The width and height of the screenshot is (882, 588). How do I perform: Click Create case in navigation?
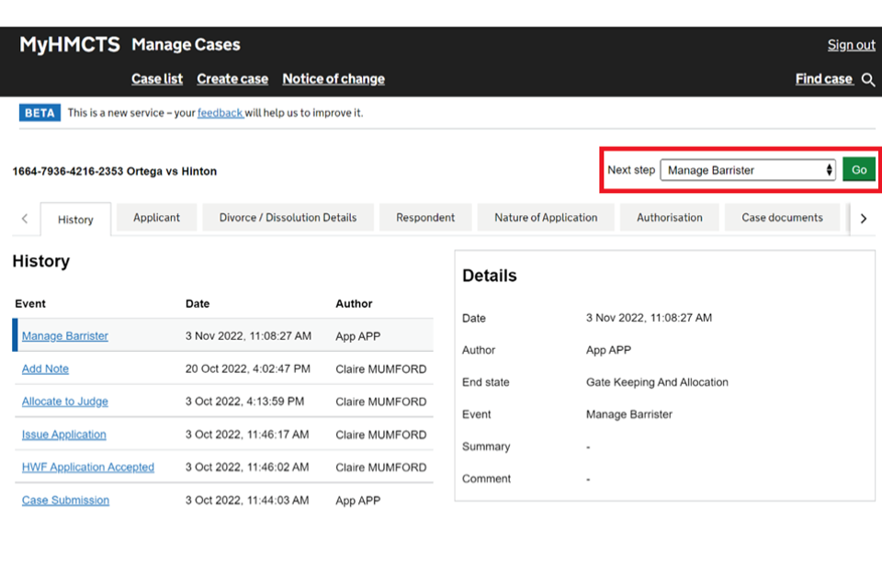click(x=232, y=79)
